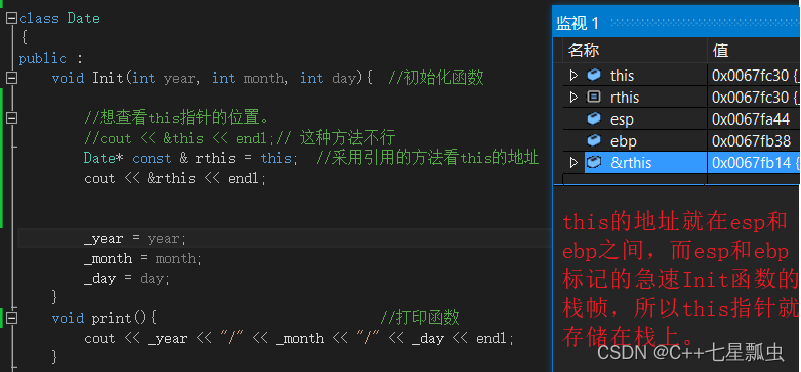Click the this variable cube icon
801x372 pixels.
[594, 76]
